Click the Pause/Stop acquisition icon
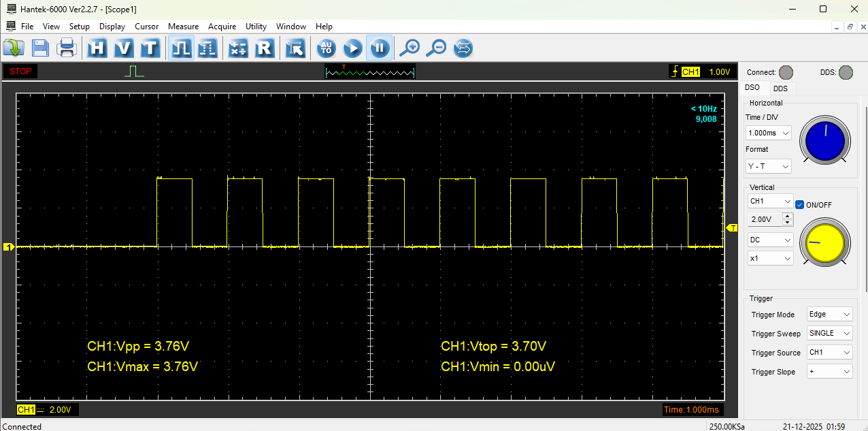The image size is (868, 431). pos(380,48)
